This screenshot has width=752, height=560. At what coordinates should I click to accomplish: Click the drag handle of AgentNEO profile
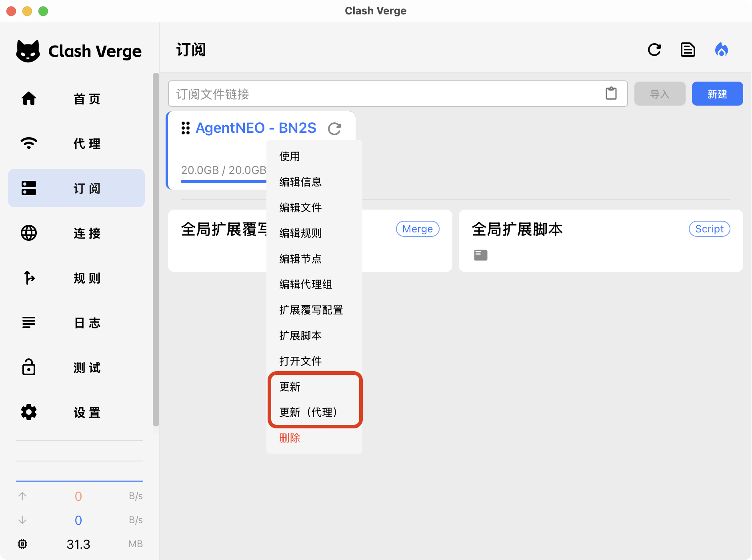pyautogui.click(x=186, y=128)
